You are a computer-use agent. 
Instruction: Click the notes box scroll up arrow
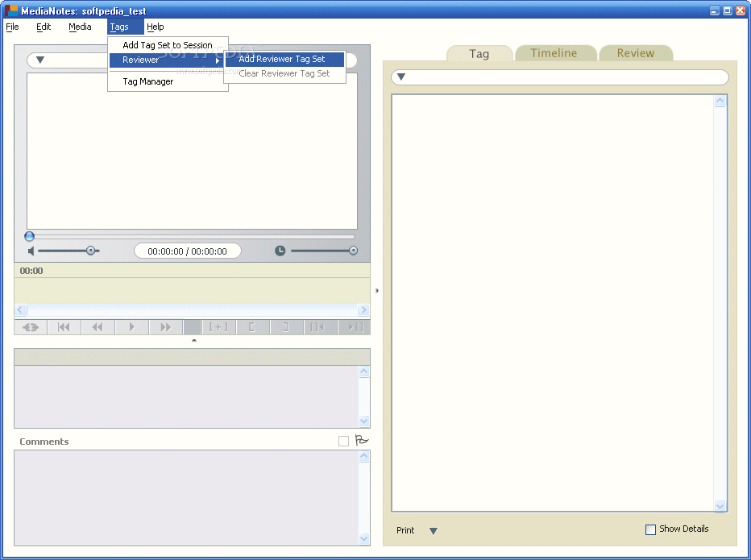point(364,371)
